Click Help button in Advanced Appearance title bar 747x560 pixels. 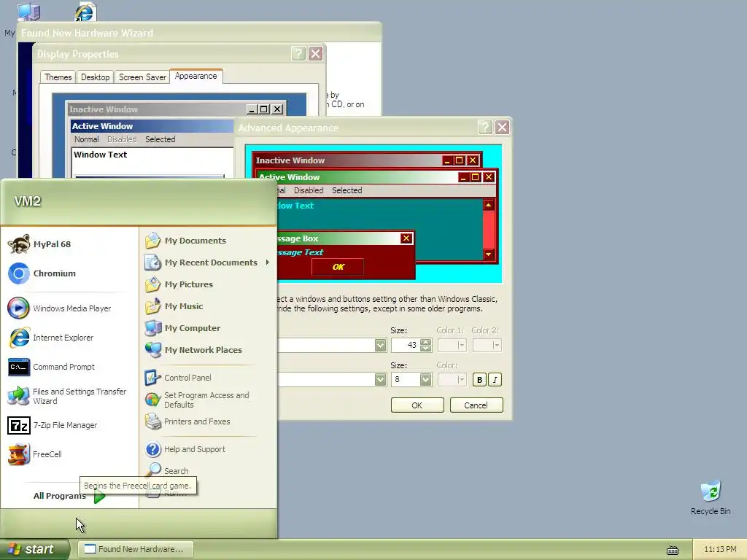point(484,127)
